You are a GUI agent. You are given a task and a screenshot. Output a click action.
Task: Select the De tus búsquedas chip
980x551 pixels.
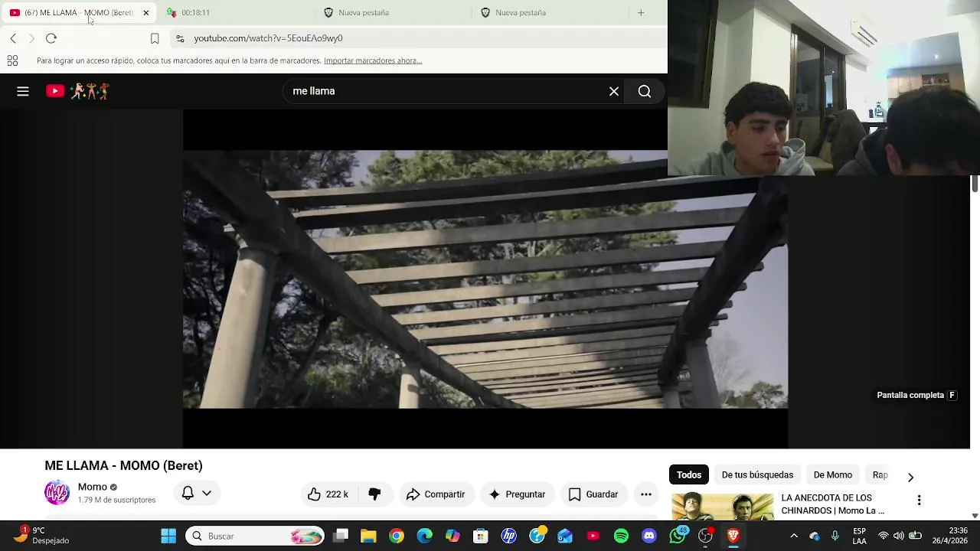[x=757, y=475]
